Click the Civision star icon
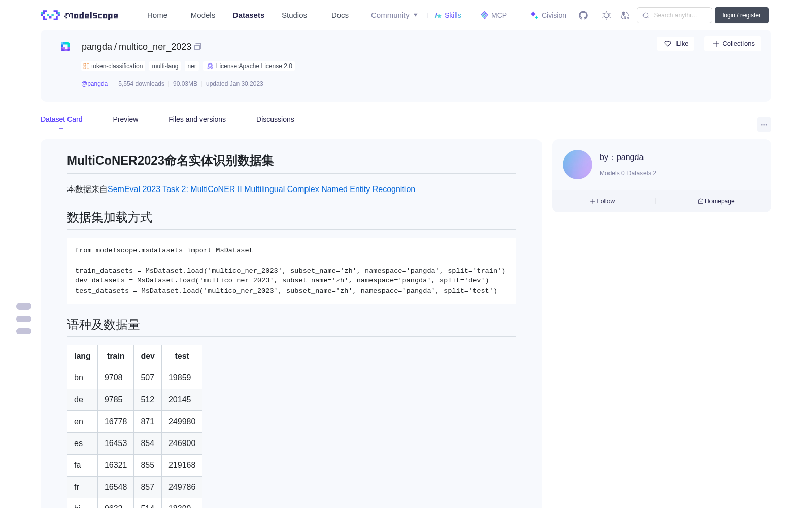 tap(534, 15)
